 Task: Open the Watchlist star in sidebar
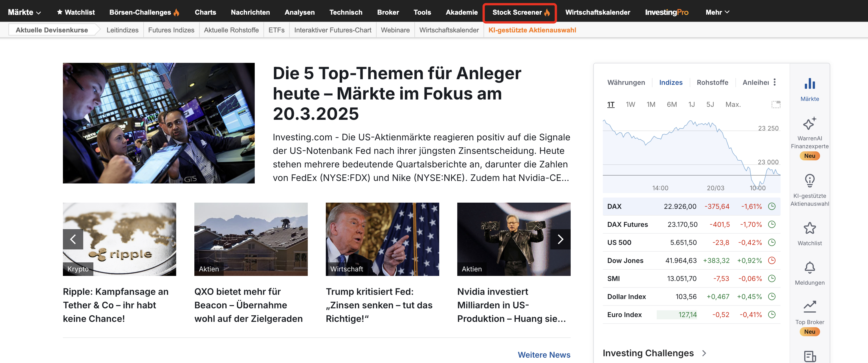coord(809,228)
